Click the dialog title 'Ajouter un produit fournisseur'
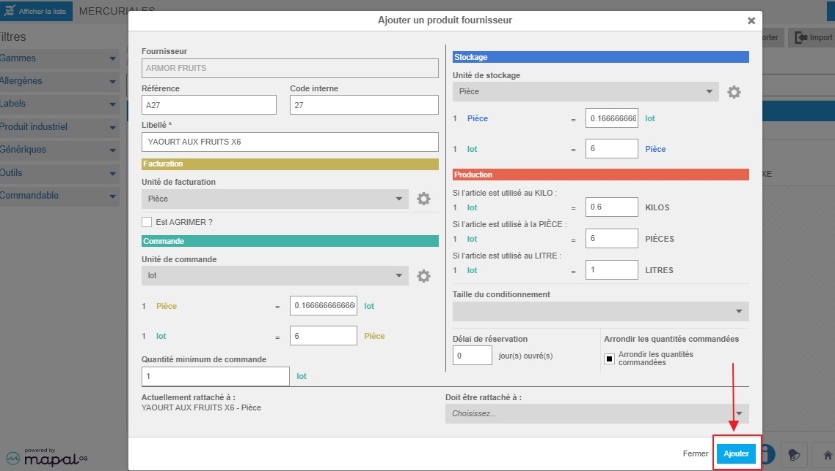835x471 pixels. click(x=445, y=20)
